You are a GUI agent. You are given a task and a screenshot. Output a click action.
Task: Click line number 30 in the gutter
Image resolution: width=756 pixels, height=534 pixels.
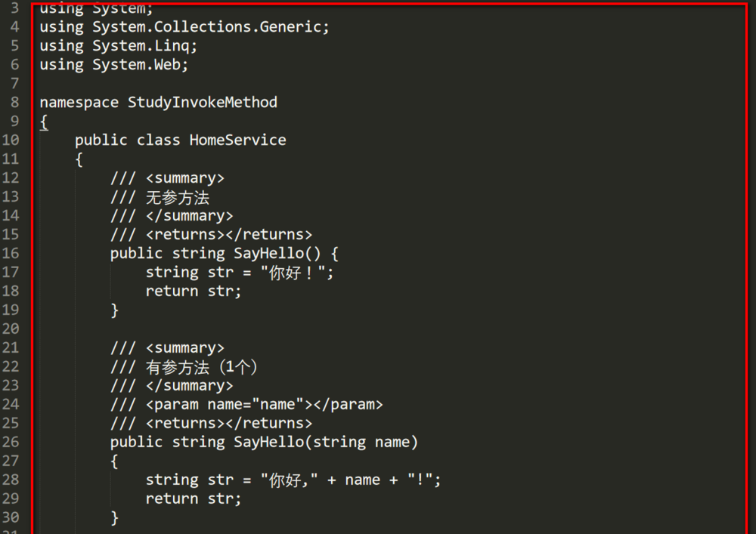point(11,517)
